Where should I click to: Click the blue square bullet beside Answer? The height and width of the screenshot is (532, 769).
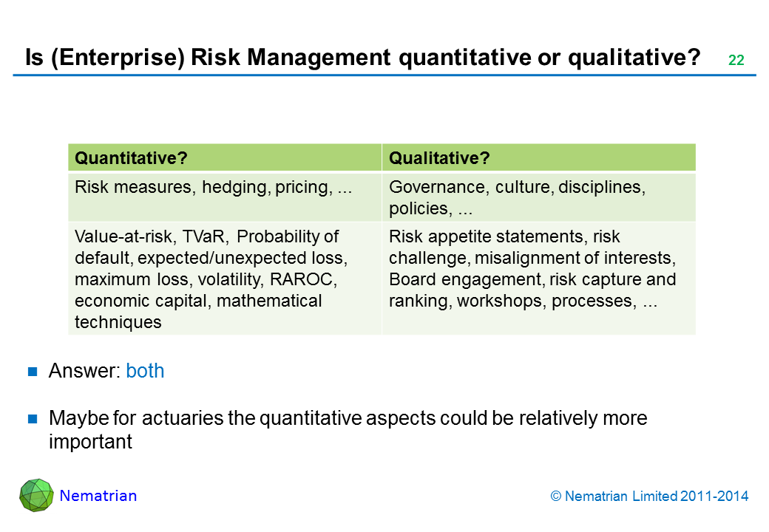point(33,372)
